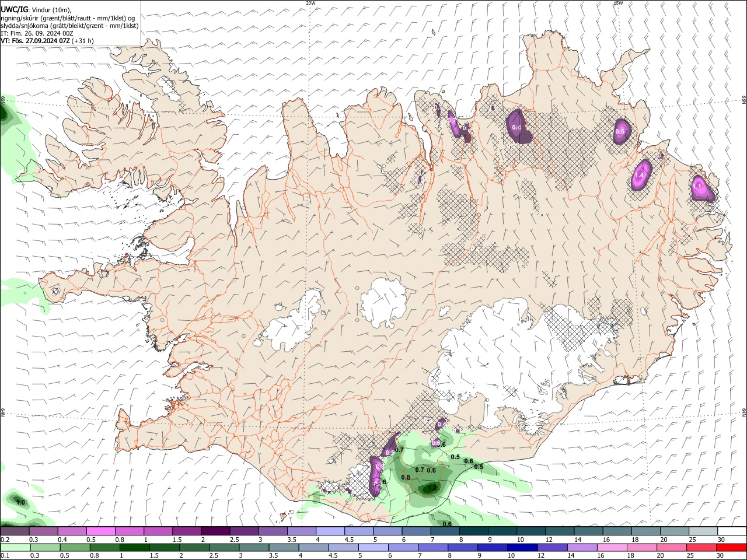Click the 1.0 value in the southwest sea

pyautogui.click(x=20, y=502)
